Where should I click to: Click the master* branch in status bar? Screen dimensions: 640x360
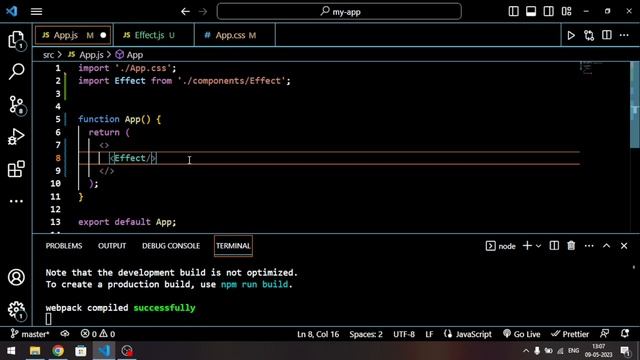point(30,334)
